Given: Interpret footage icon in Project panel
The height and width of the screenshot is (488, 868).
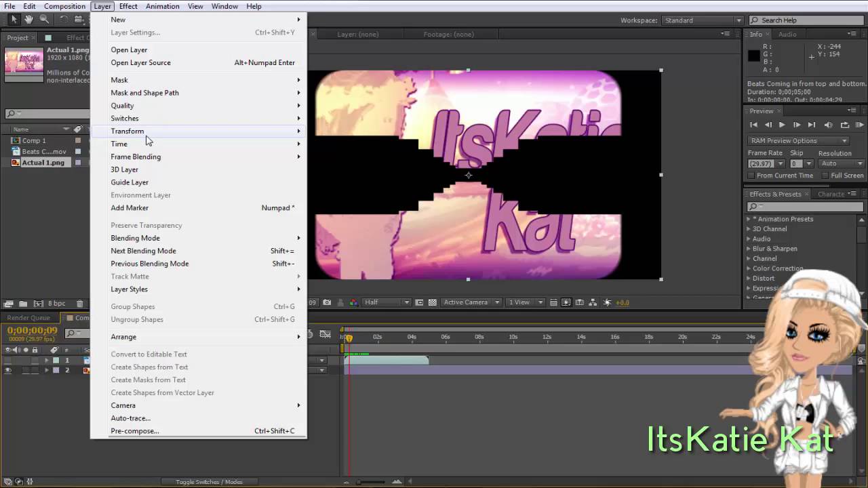Looking at the screenshot, I should pos(9,304).
